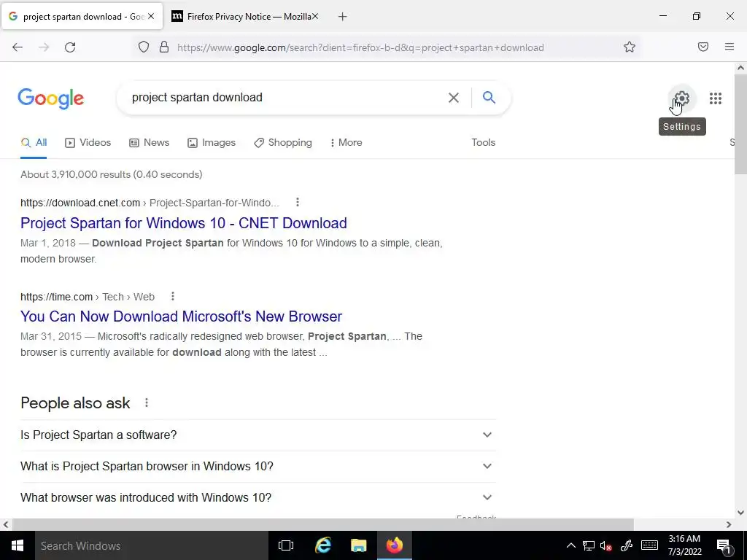Viewport: 747px width, 560px height.
Task: Open three-dot menu beside the cnet.com result
Action: tap(298, 203)
